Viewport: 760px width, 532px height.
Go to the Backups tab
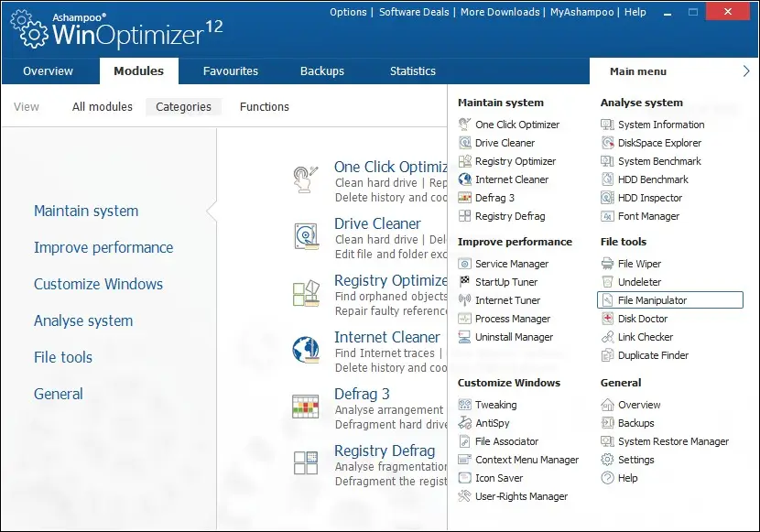click(x=321, y=71)
